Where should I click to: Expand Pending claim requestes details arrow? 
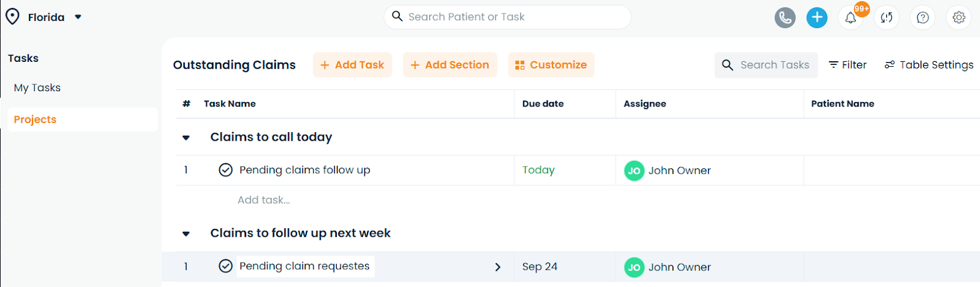click(x=497, y=267)
